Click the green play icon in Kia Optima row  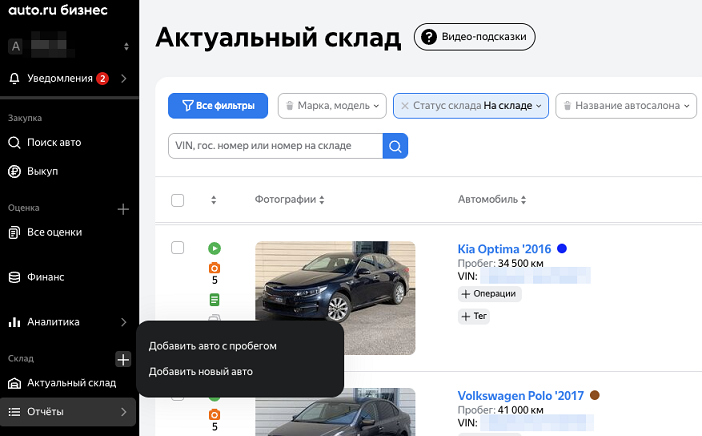[214, 248]
